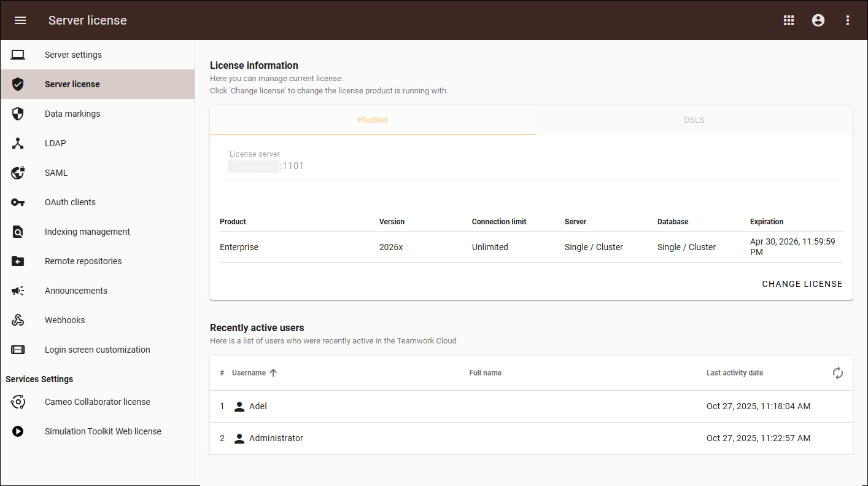This screenshot has height=486, width=868.
Task: Click the License server address field
Action: pos(531,161)
